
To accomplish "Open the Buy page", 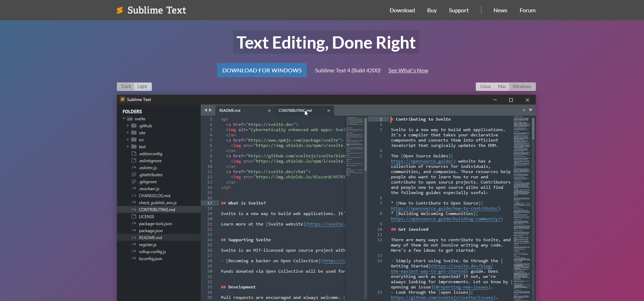I will coord(432,10).
